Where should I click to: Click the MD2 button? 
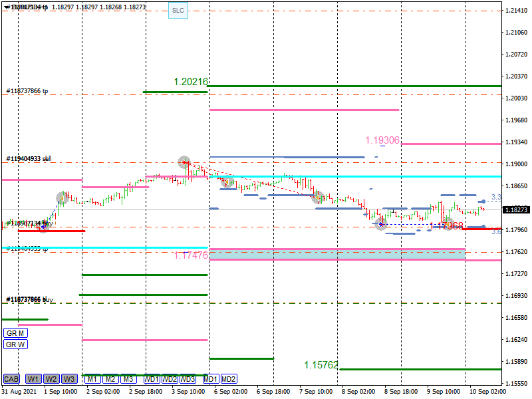tap(229, 379)
